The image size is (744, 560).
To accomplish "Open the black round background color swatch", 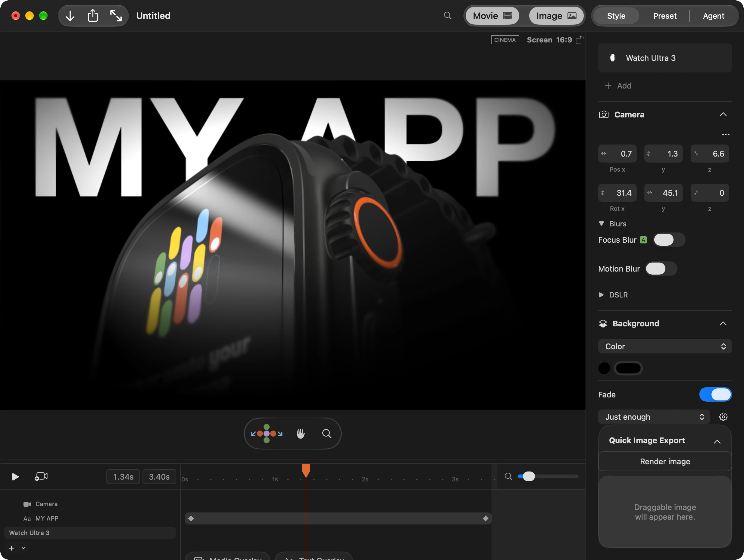I will click(x=604, y=369).
